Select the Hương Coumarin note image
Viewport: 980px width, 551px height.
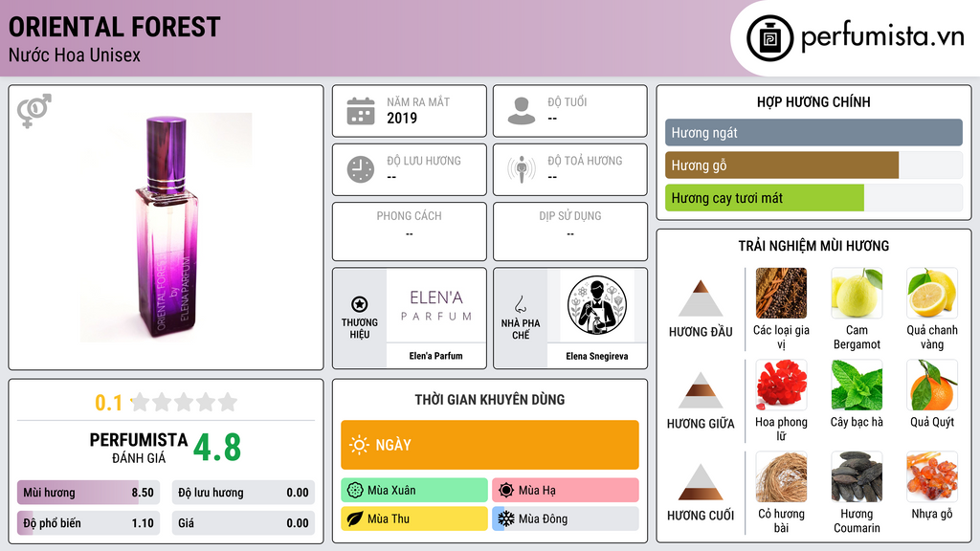[857, 476]
